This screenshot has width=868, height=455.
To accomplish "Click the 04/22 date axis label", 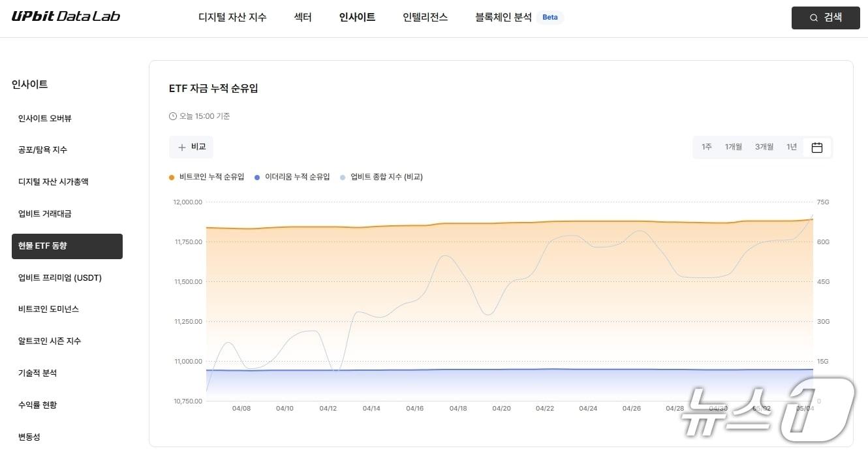I will (545, 409).
